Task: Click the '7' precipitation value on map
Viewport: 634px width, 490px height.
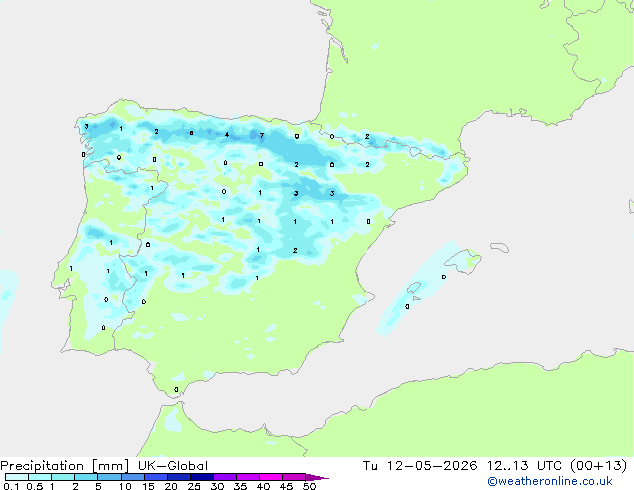Action: pyautogui.click(x=262, y=135)
